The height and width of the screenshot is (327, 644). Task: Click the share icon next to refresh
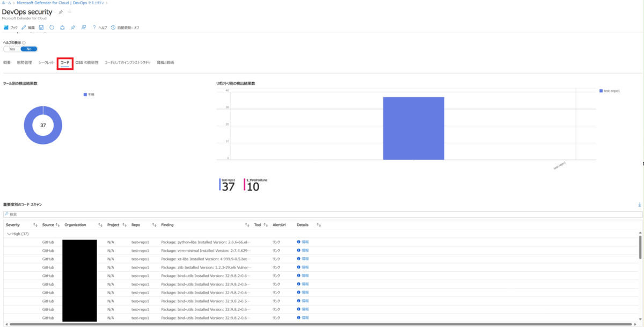(x=62, y=27)
